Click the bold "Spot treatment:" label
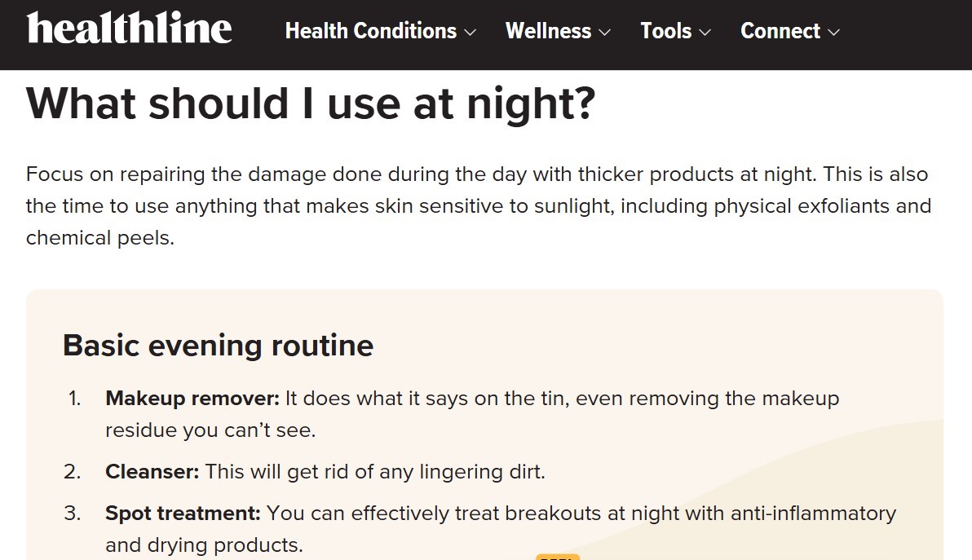The height and width of the screenshot is (560, 972). pyautogui.click(x=183, y=514)
